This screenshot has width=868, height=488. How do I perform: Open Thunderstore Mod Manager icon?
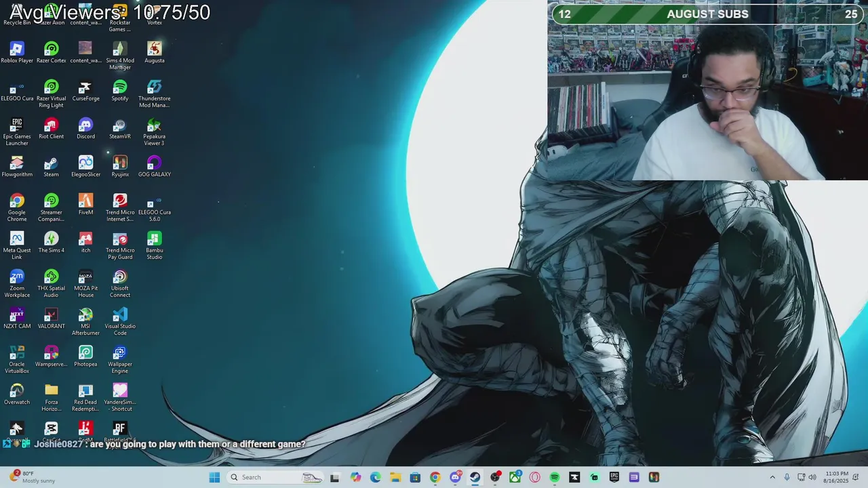tap(155, 94)
